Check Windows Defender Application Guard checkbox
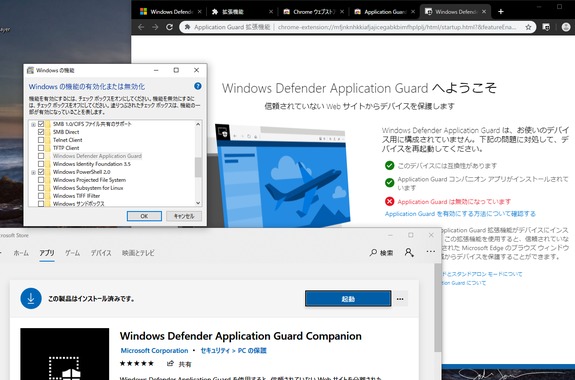 (41, 156)
